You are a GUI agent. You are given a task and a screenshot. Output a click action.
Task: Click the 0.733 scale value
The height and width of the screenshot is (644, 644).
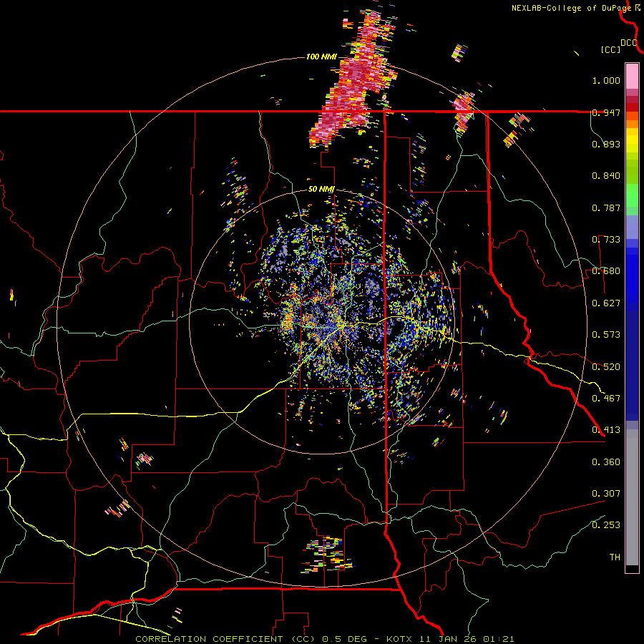click(x=606, y=240)
